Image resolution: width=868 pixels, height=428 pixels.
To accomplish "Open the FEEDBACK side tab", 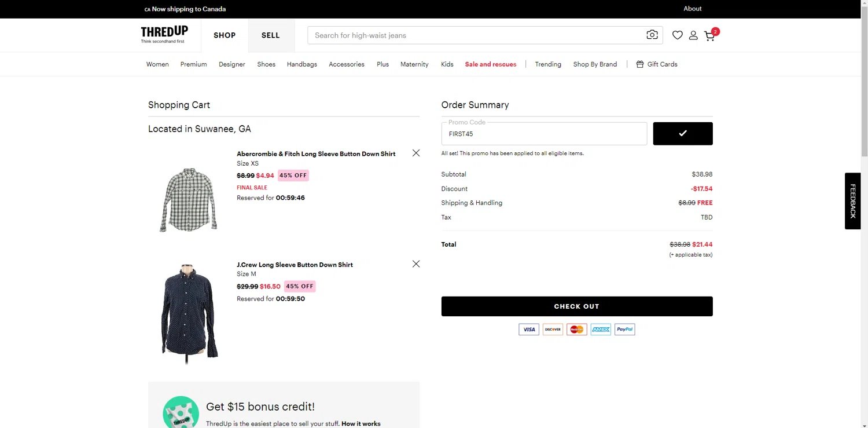I will pos(853,201).
